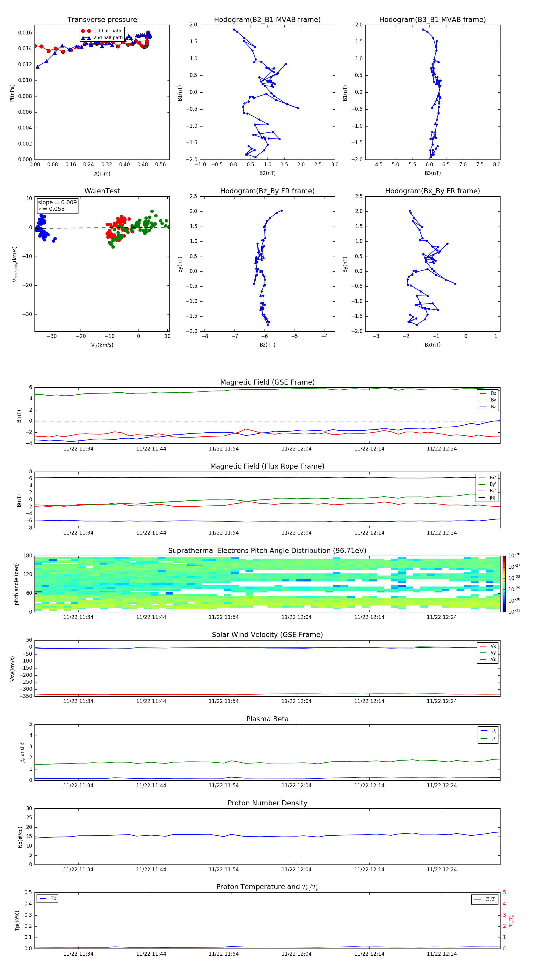
Task: Select the "Bx" entry in GSE legend
Action: [488, 393]
